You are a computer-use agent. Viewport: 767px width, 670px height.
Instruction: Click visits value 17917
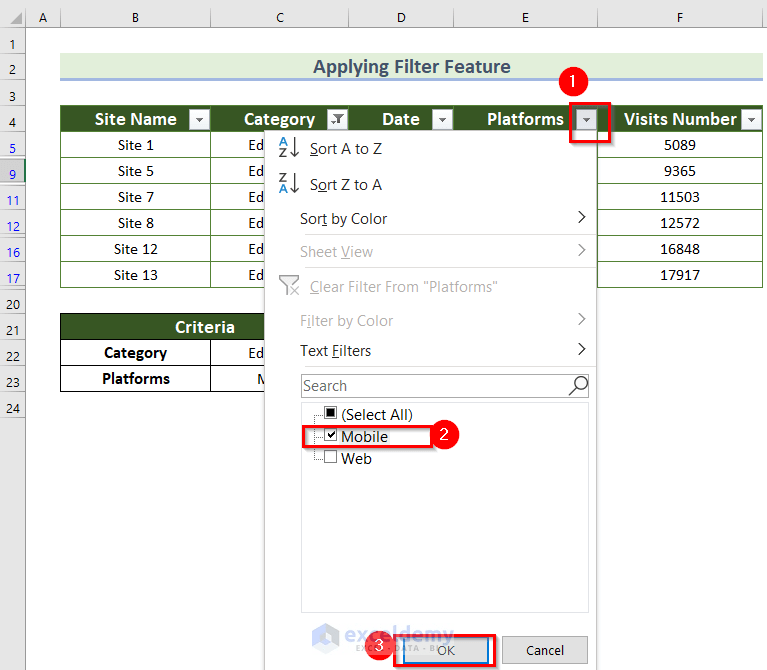680,275
